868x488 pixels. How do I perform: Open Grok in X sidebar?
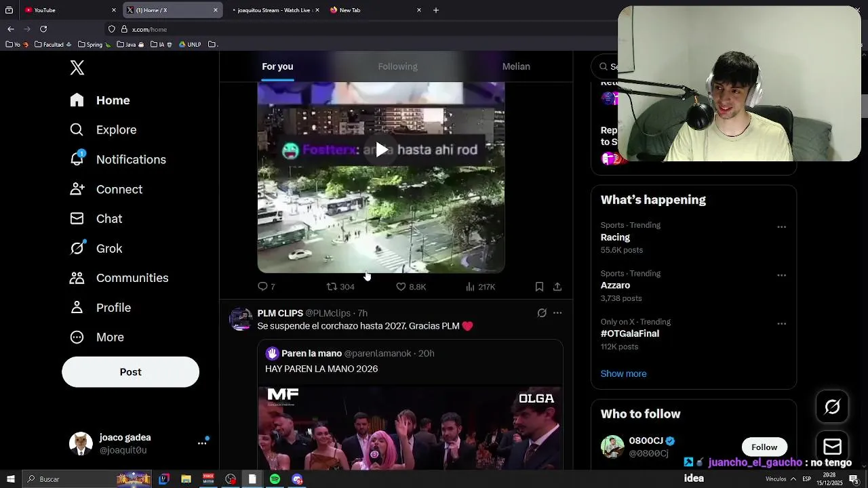(96, 248)
